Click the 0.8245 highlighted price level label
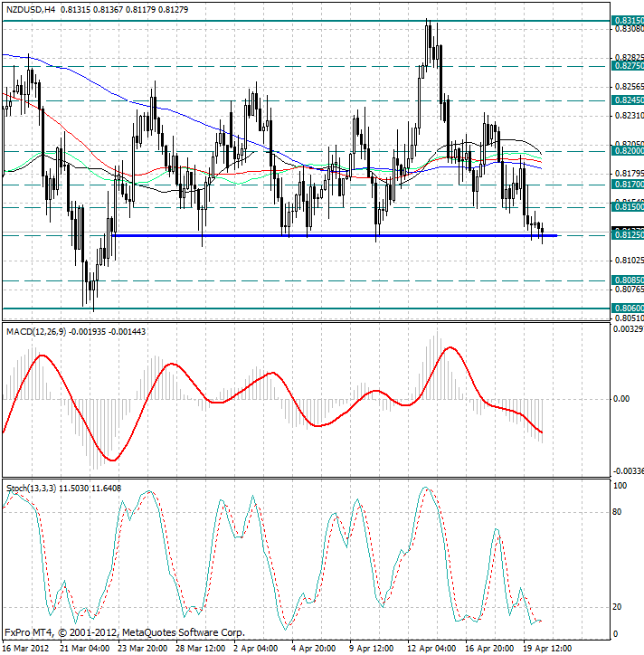This screenshot has height=655, width=644. point(628,100)
